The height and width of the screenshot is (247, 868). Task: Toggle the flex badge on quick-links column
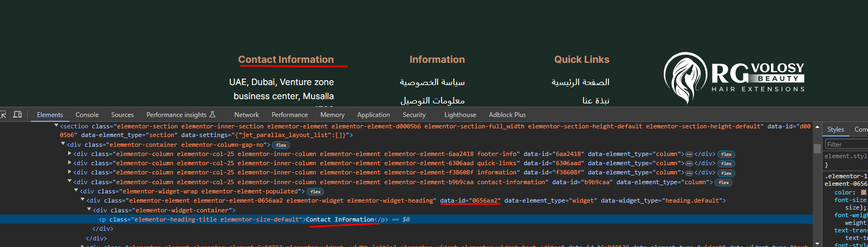(726, 164)
